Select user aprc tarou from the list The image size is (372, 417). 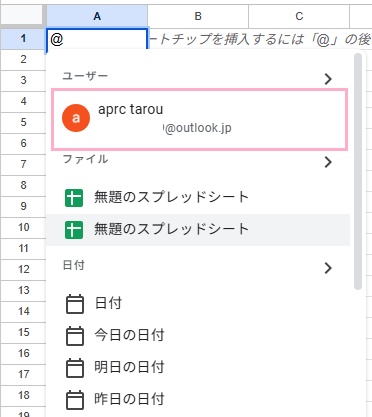pos(199,119)
